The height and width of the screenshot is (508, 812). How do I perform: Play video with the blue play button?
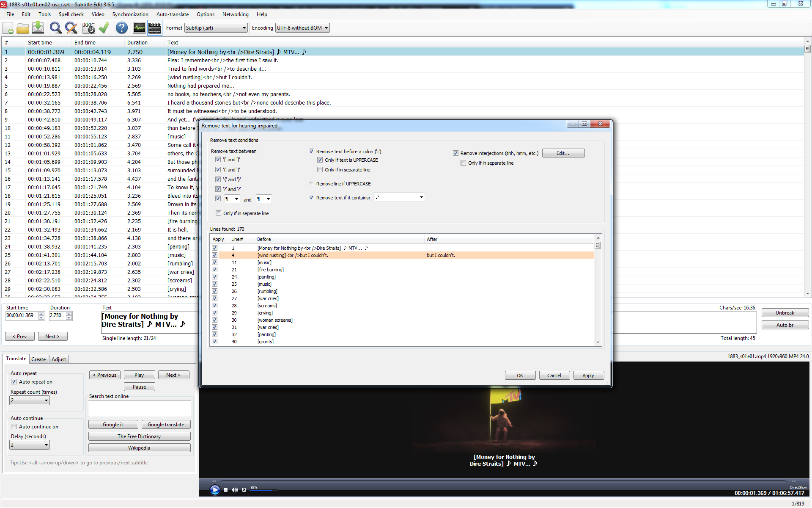(x=215, y=490)
